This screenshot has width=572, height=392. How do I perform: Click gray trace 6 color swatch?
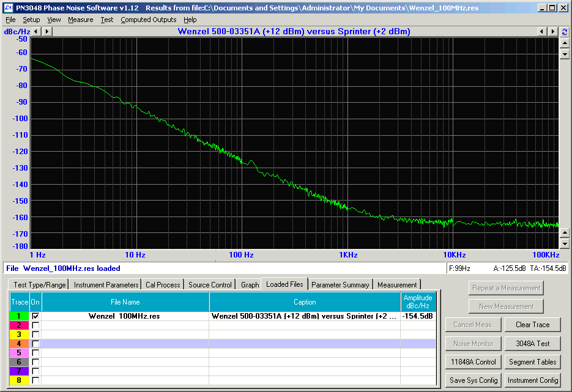click(x=20, y=362)
